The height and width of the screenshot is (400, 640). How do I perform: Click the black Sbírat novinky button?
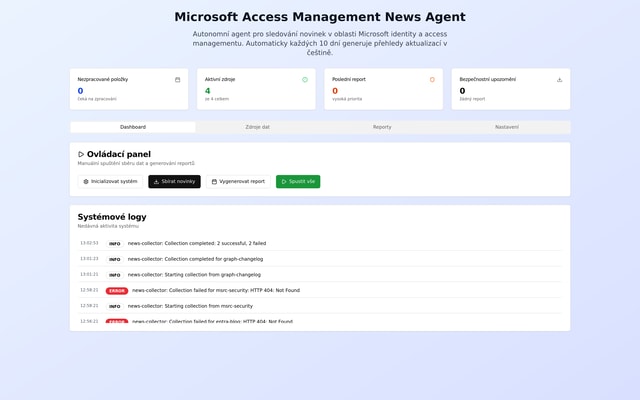[x=174, y=182]
